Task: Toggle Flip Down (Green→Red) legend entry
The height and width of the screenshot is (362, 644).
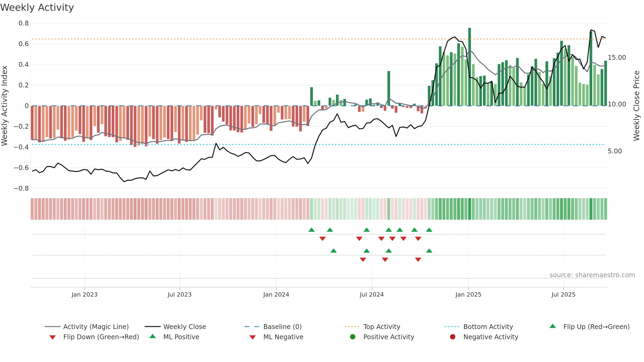Action: [94, 337]
